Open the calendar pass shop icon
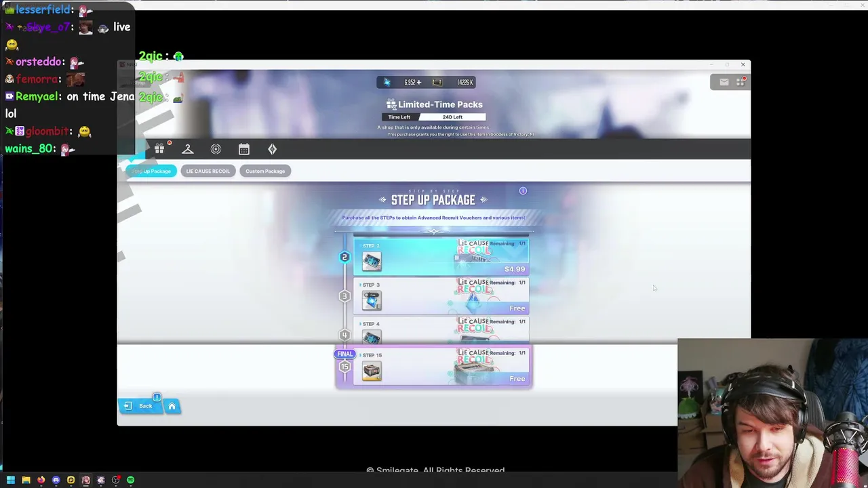868x488 pixels. click(244, 149)
